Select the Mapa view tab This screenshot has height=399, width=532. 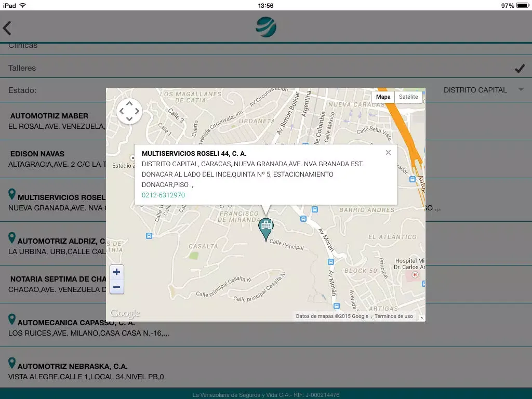[383, 97]
